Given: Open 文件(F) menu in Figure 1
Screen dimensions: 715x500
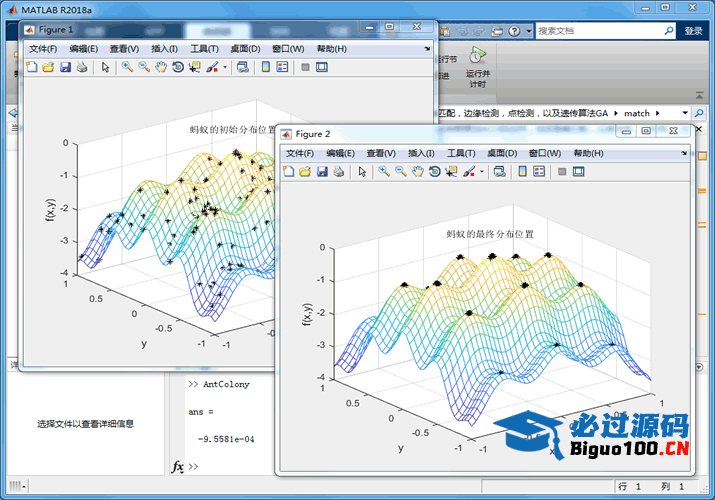Looking at the screenshot, I should coord(43,49).
